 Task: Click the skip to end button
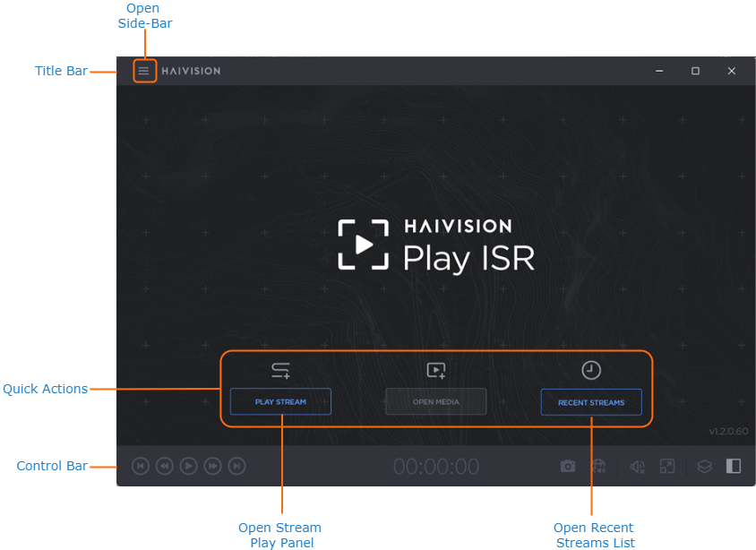click(x=236, y=466)
